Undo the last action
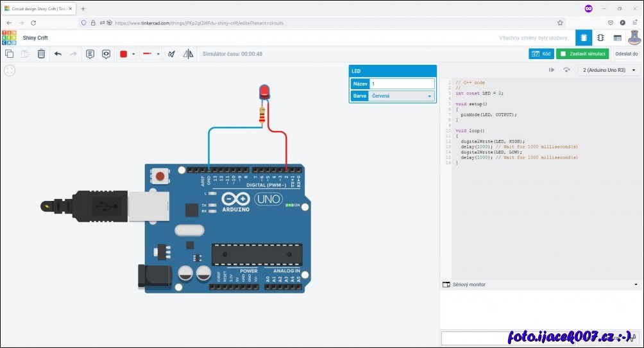The width and height of the screenshot is (644, 348). tap(58, 54)
